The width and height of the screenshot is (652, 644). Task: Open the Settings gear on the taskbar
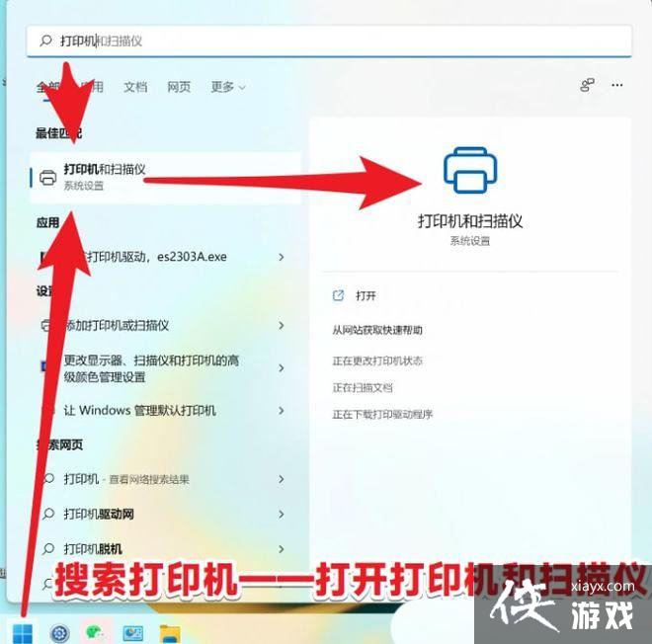point(59,633)
